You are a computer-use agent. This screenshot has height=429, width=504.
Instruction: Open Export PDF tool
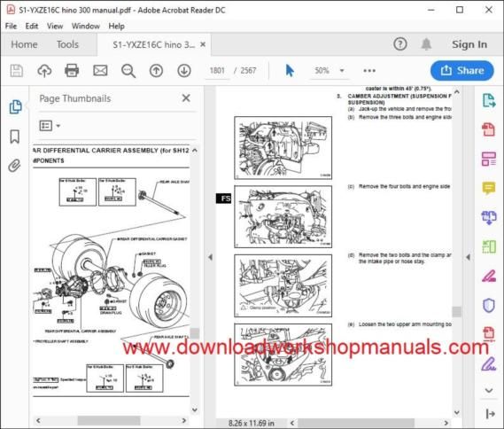pos(489,101)
